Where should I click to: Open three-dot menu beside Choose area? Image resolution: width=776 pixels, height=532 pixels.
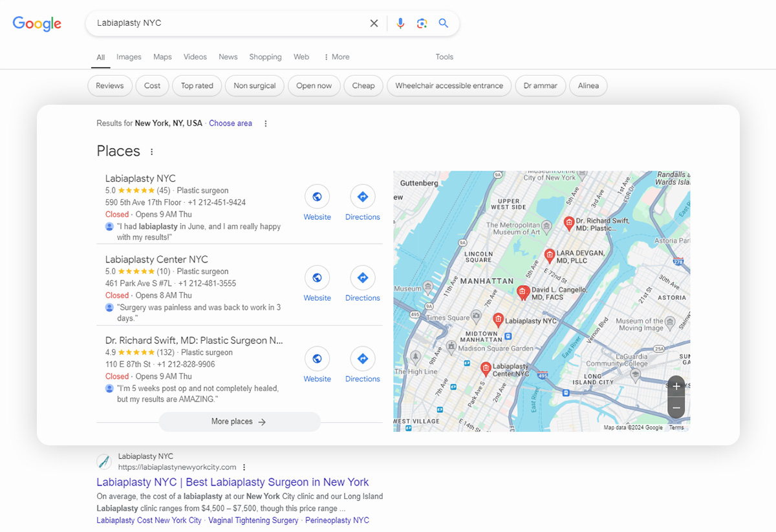[x=265, y=123]
